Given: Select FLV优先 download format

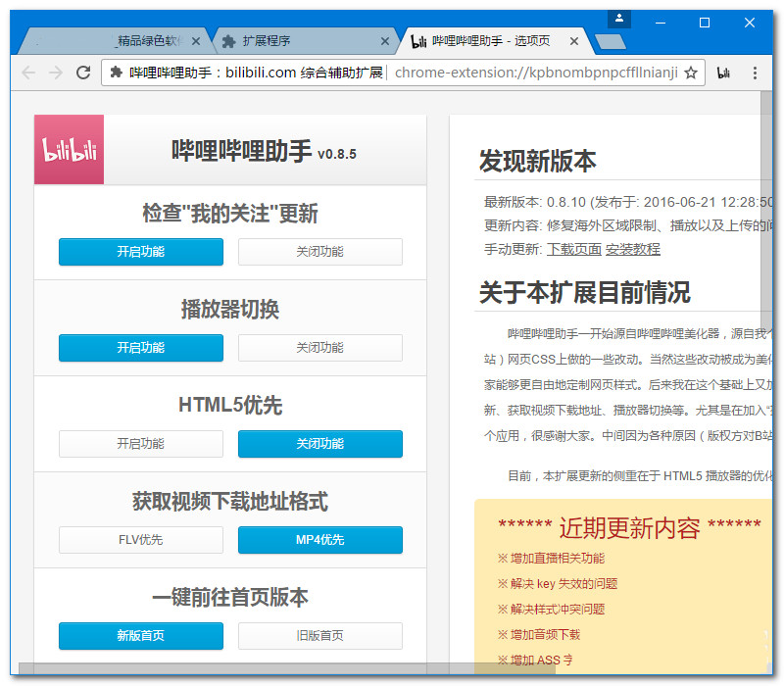Looking at the screenshot, I should click(140, 540).
